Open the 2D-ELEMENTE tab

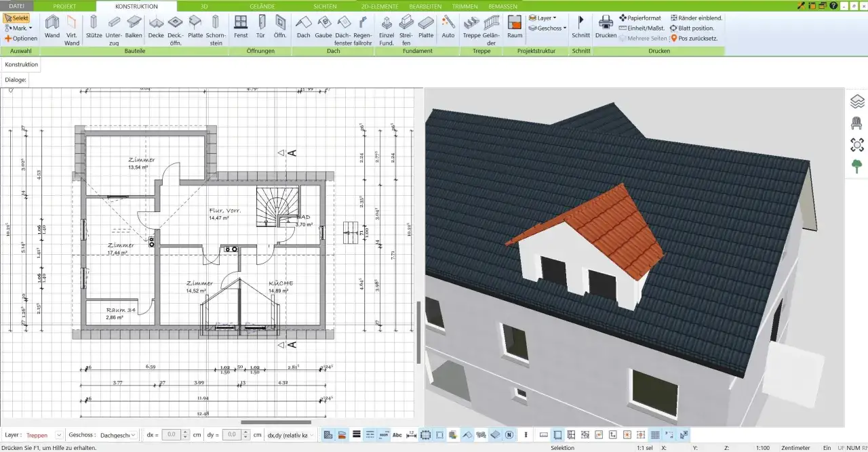pyautogui.click(x=380, y=5)
